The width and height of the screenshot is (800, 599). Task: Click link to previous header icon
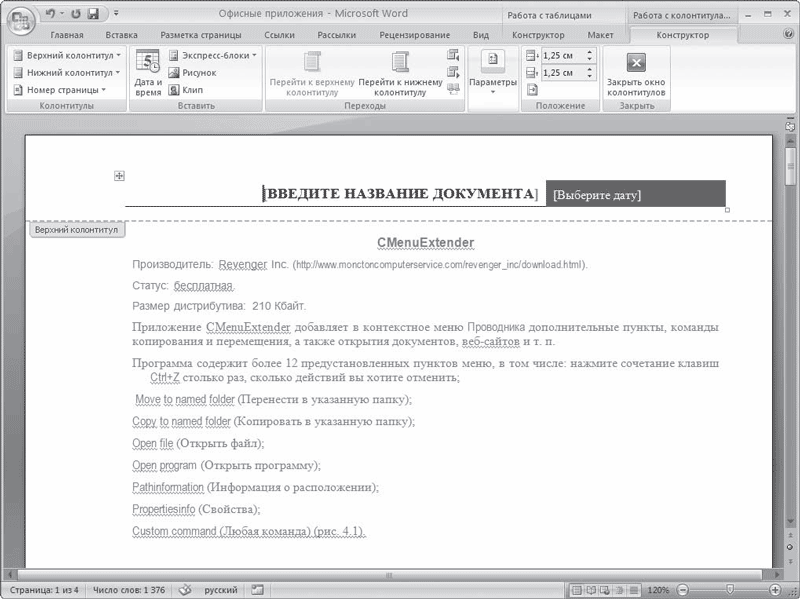click(453, 89)
